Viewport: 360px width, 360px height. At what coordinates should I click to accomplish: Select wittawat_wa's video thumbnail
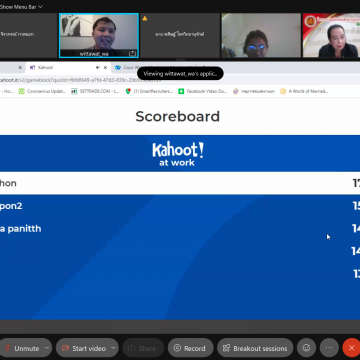tap(99, 36)
